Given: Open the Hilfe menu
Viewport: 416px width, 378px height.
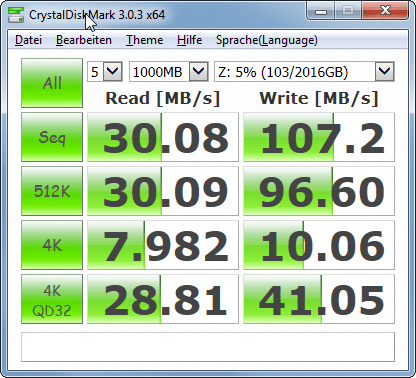Looking at the screenshot, I should point(189,40).
